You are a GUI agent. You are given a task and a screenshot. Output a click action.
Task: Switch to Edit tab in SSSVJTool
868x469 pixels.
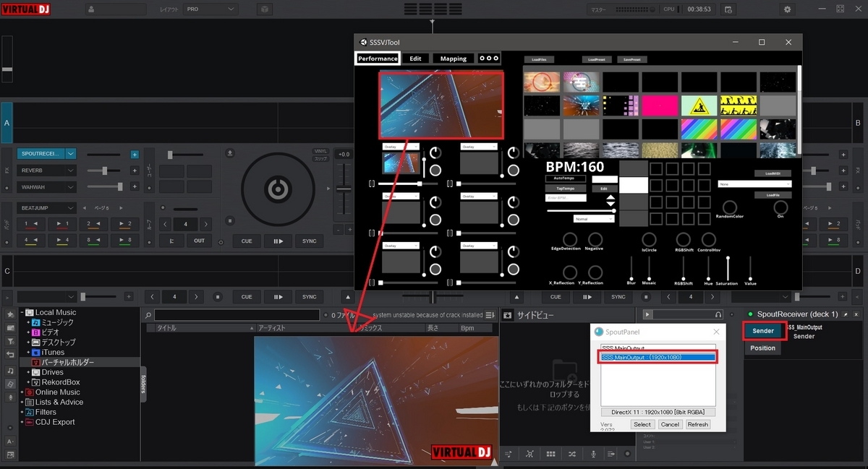pyautogui.click(x=415, y=59)
